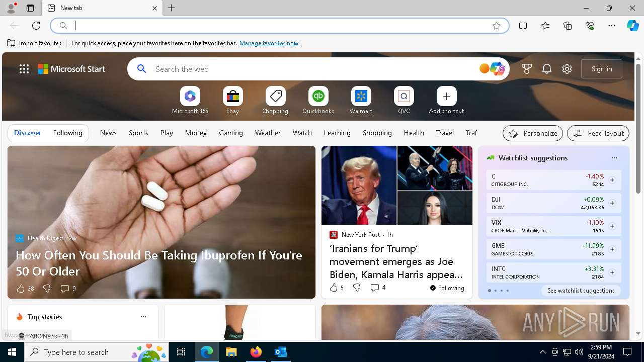Viewport: 644px width, 362px height.
Task: Click the Copilot icon in web search box
Action: [x=498, y=69]
